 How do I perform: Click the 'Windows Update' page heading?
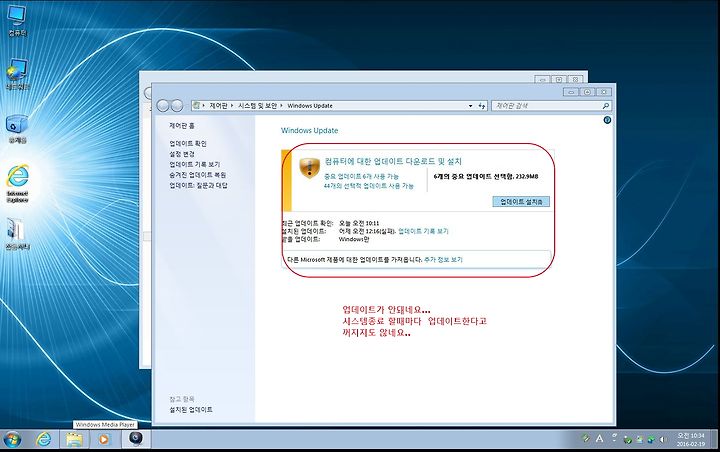click(309, 130)
